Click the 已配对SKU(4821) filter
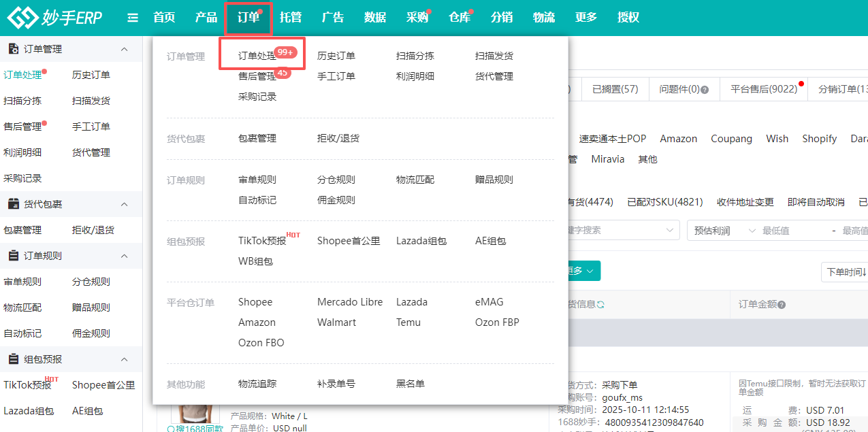The height and width of the screenshot is (432, 868). [x=665, y=202]
